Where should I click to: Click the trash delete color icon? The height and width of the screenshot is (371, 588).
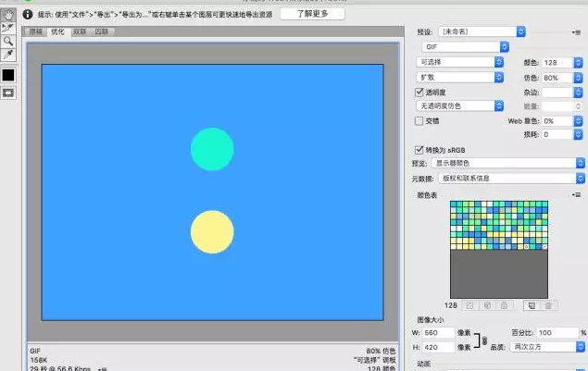(x=548, y=305)
